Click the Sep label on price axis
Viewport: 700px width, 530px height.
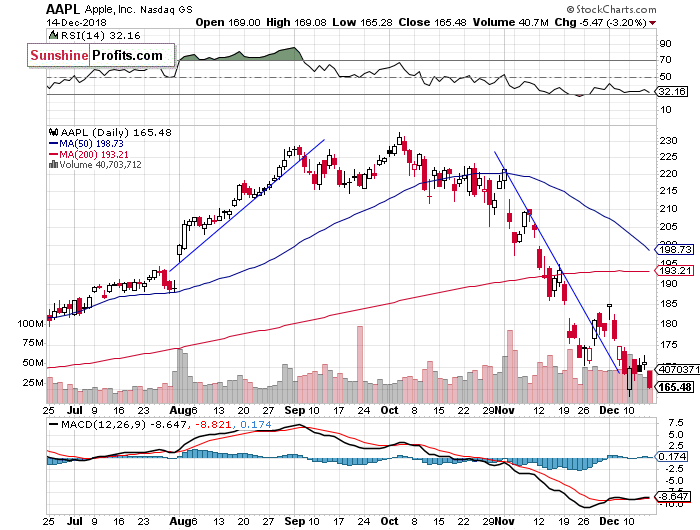point(295,410)
